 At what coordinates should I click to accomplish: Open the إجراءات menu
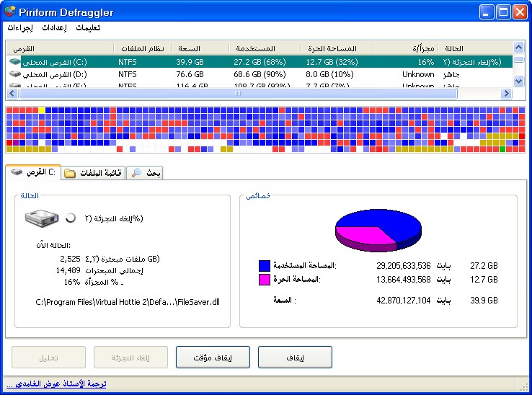20,28
